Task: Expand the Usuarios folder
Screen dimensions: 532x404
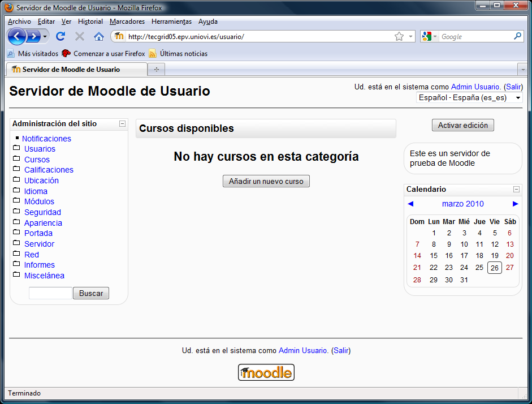Action: (x=40, y=149)
